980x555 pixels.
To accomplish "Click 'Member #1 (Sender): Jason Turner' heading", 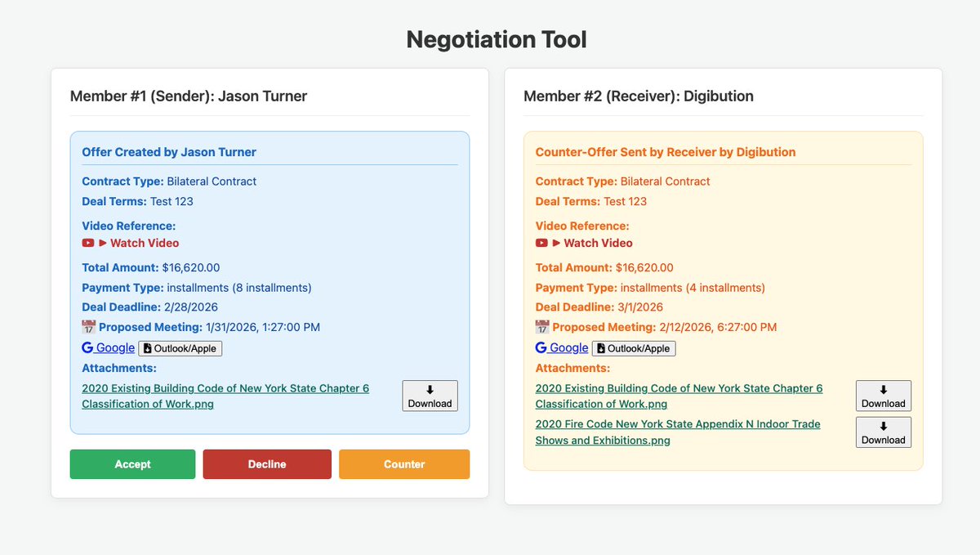I will [189, 96].
